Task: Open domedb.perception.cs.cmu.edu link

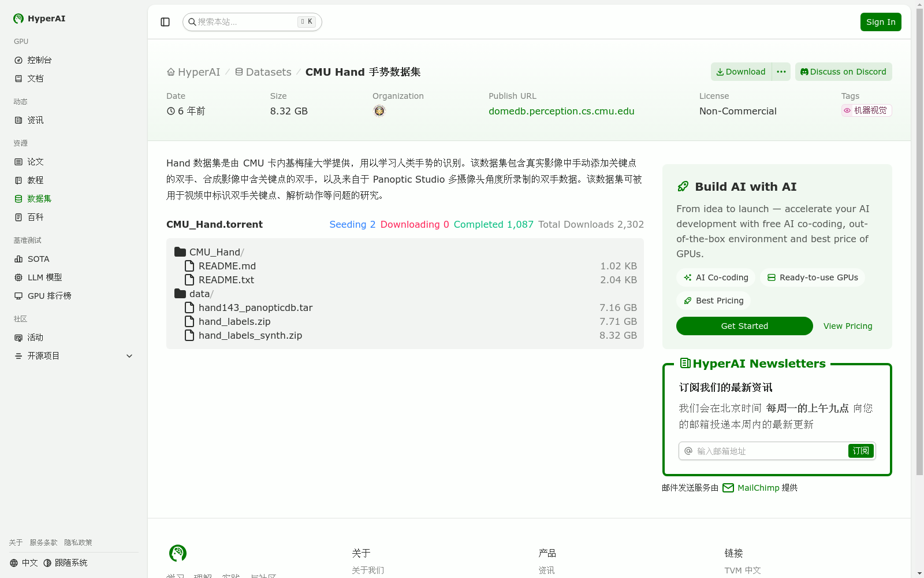Action: point(561,111)
